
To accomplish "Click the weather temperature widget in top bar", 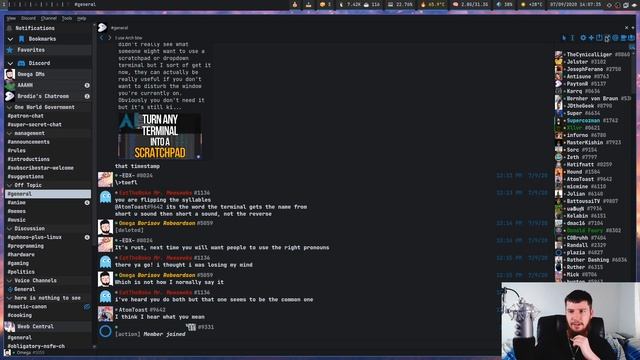I will click(x=532, y=4).
